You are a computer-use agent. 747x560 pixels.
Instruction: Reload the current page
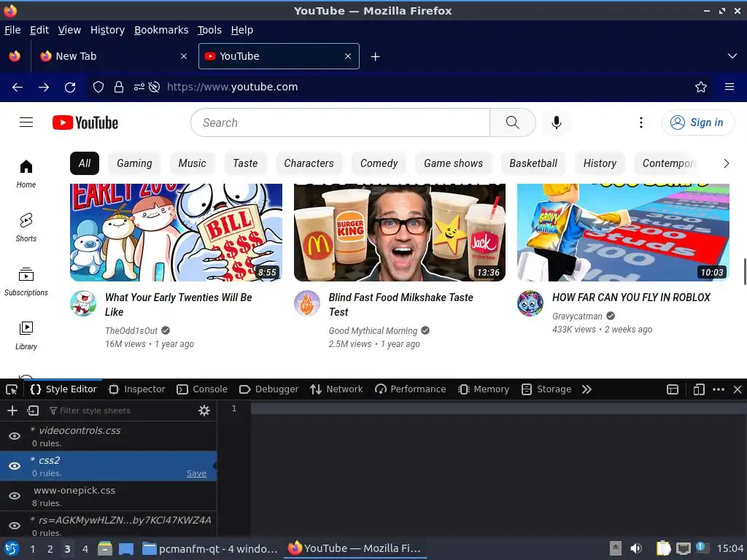click(70, 87)
